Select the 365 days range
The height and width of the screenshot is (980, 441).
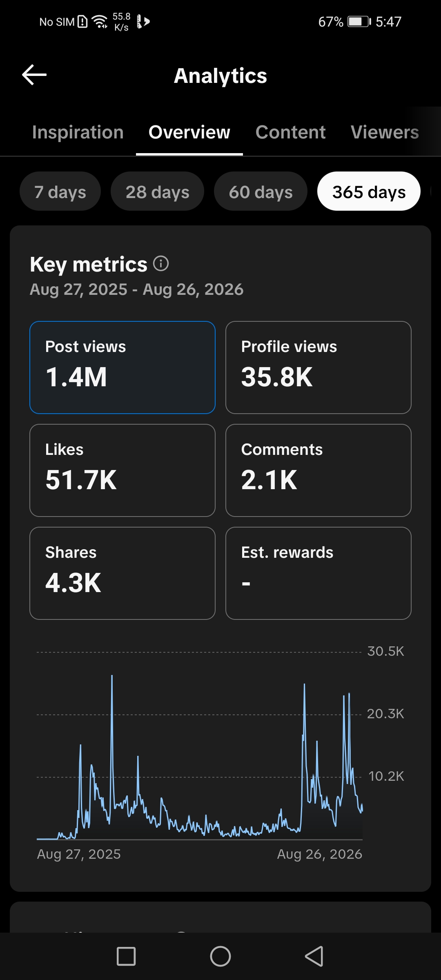(x=369, y=192)
